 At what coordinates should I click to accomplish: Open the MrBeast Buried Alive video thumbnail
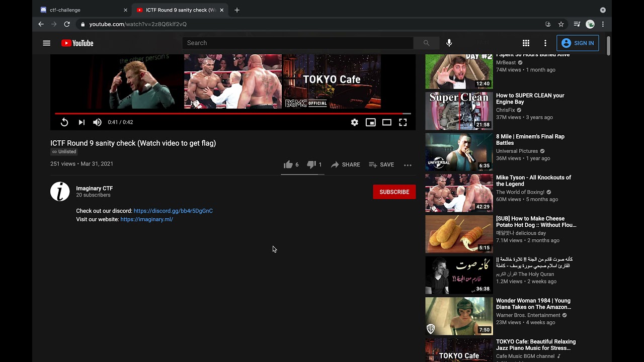(459, 71)
